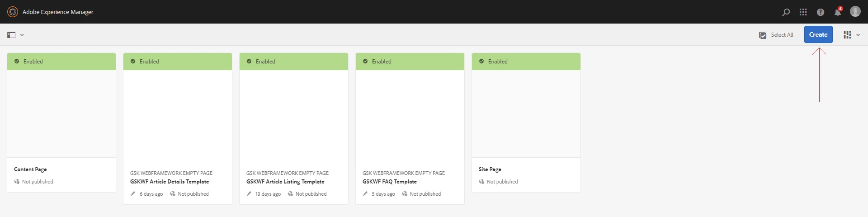
Task: Click GSKWF Article Details Template title
Action: [x=170, y=182]
